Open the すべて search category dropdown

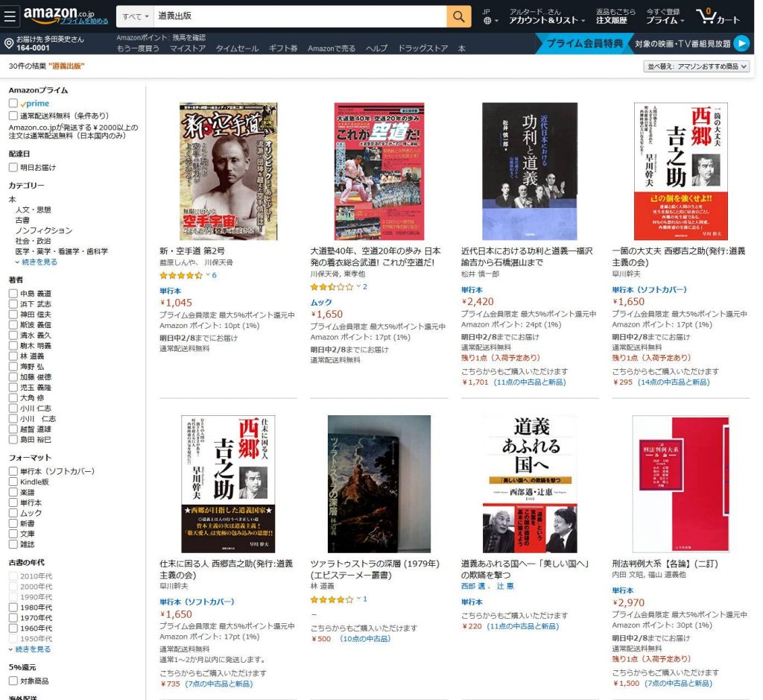pos(136,16)
